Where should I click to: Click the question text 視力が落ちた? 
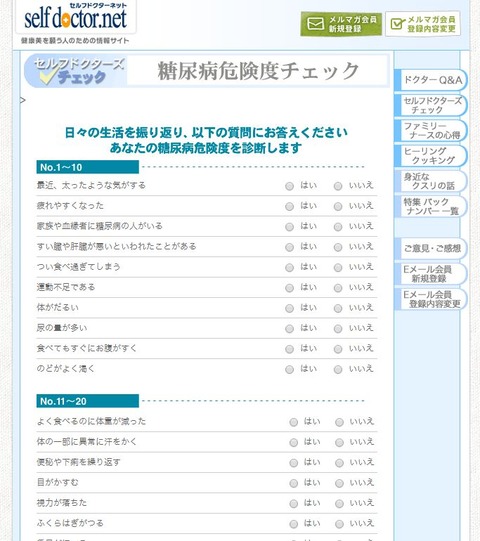62,503
